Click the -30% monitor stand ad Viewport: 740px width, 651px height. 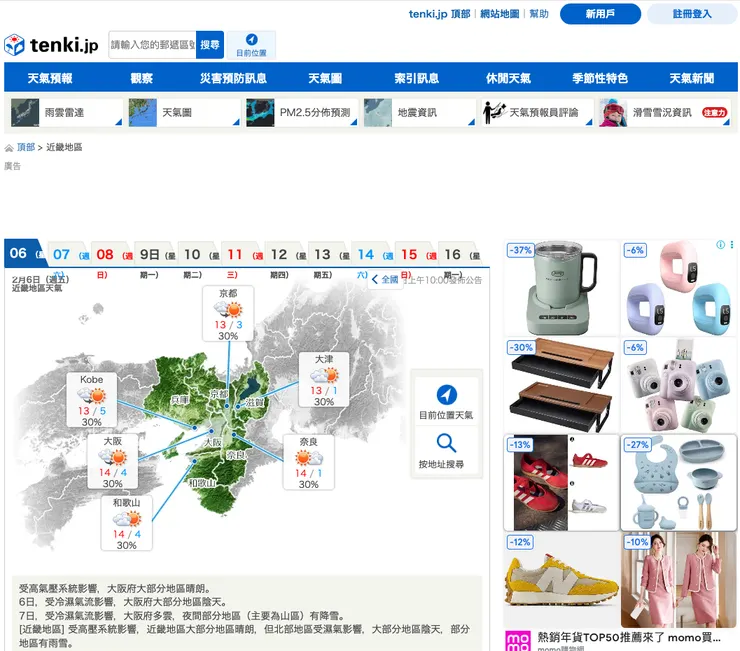(x=562, y=385)
